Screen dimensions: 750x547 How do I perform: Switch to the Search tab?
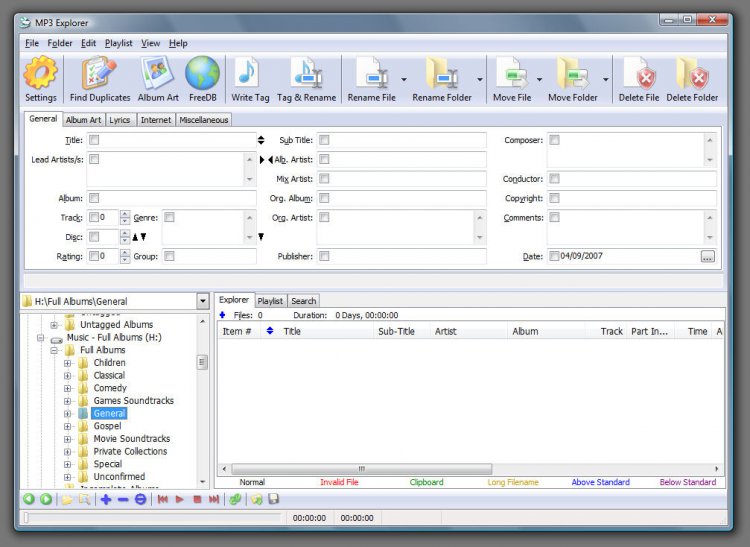tap(304, 301)
